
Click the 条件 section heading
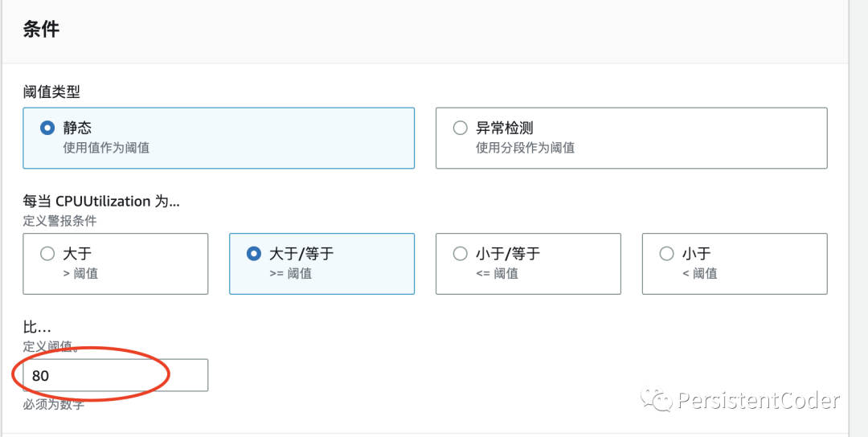pos(41,31)
